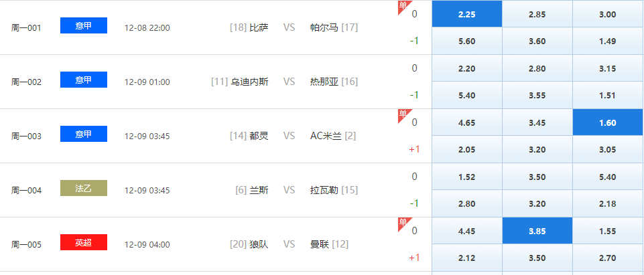Click the 曼联 team name
This screenshot has height=275, width=644.
[320, 244]
